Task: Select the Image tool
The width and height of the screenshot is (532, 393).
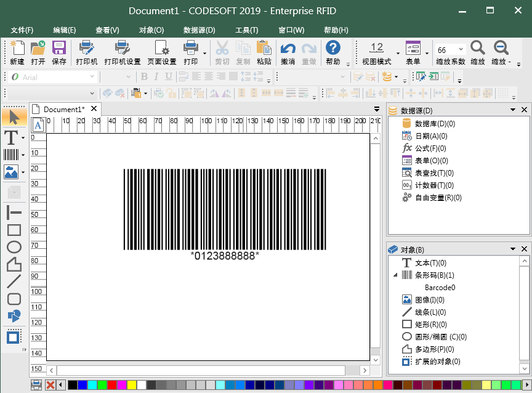Action: point(11,172)
